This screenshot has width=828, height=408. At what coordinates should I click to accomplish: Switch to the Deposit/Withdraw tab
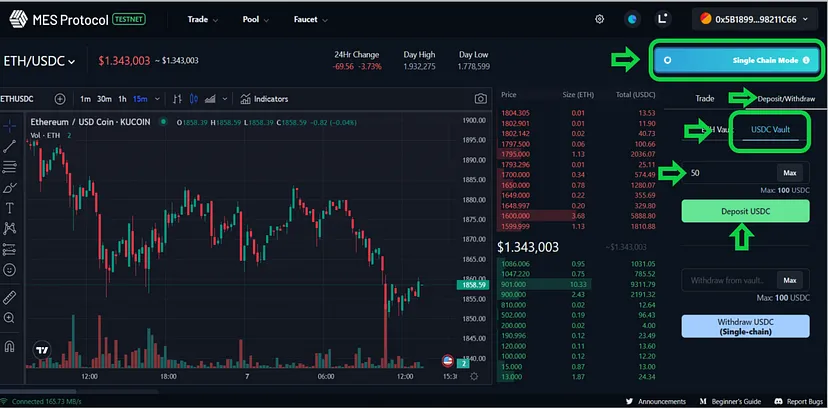(786, 99)
